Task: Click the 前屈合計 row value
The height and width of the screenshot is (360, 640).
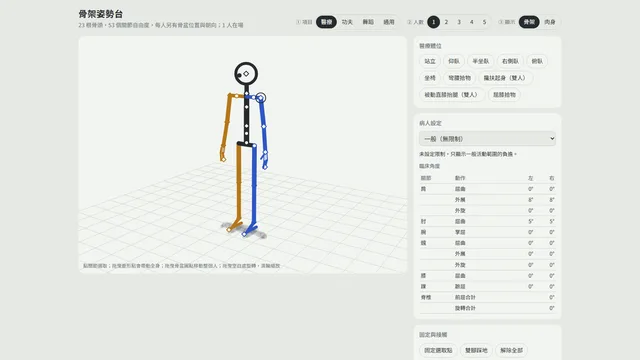Action: tap(551, 297)
